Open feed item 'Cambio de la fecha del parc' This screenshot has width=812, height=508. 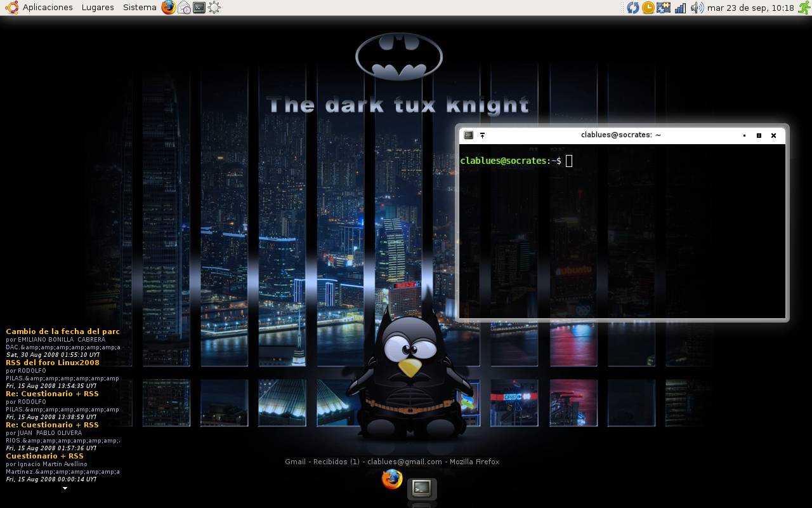[x=62, y=331]
